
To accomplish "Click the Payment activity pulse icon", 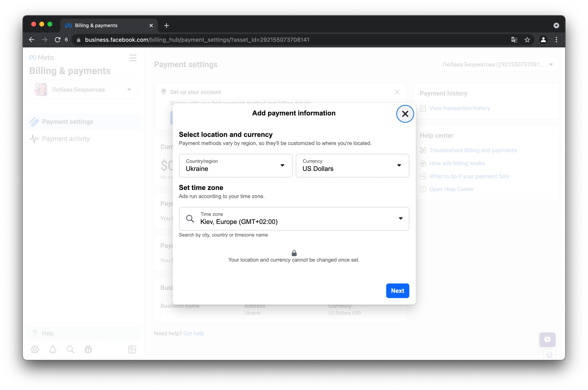I will 34,139.
